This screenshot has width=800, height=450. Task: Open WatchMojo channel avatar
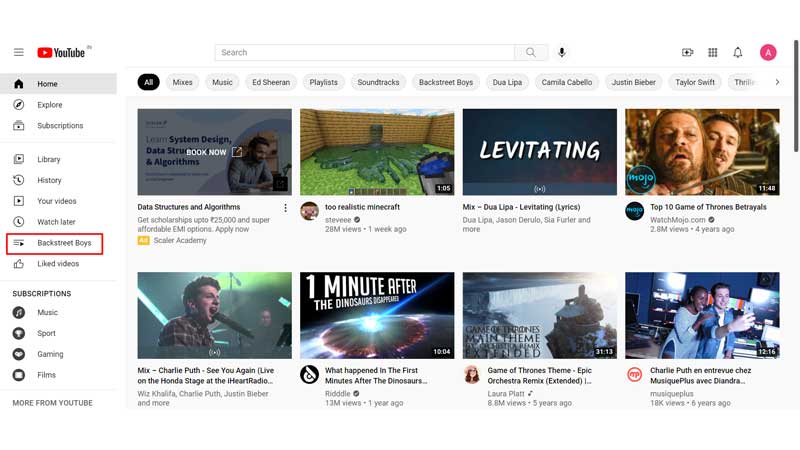click(x=635, y=211)
